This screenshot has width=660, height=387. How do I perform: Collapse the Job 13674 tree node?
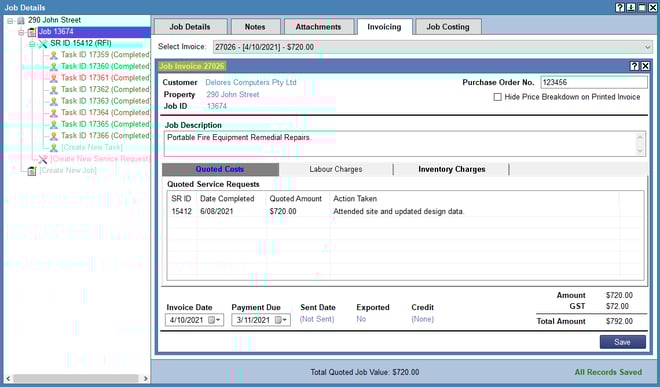[x=21, y=32]
